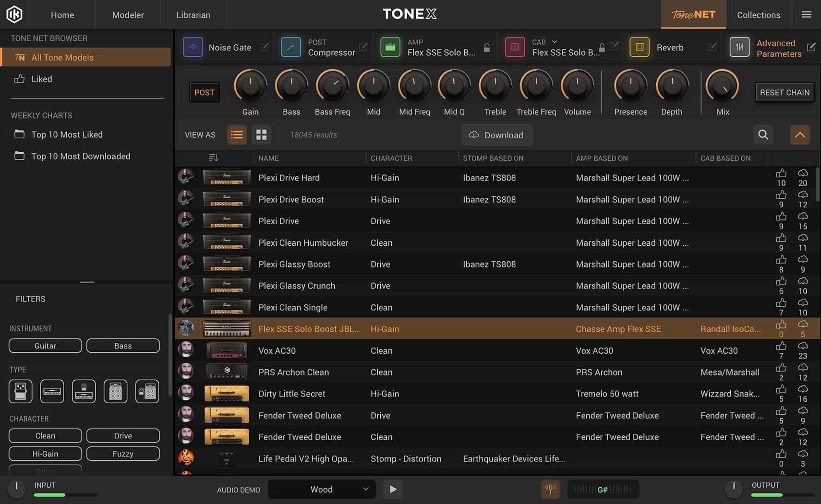Open Advanced Parameters edit icon
The width and height of the screenshot is (821, 504).
tap(811, 47)
